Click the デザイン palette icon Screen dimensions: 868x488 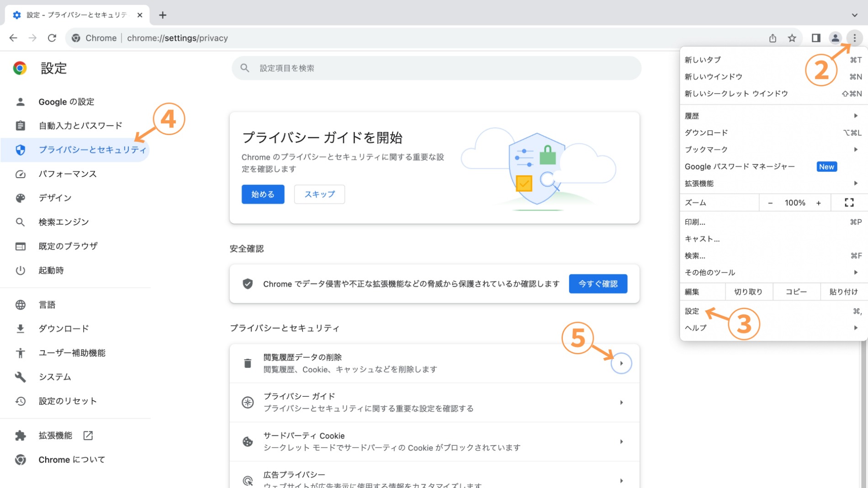pos(20,198)
